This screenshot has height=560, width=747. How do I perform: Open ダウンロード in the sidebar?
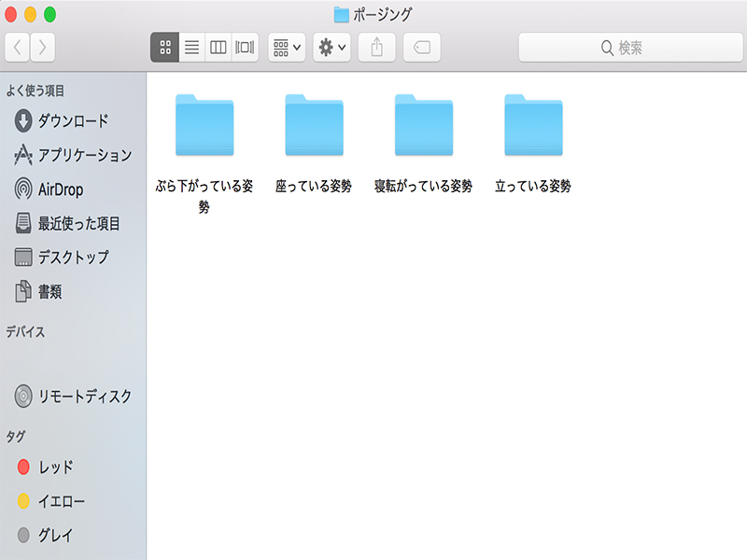(73, 121)
